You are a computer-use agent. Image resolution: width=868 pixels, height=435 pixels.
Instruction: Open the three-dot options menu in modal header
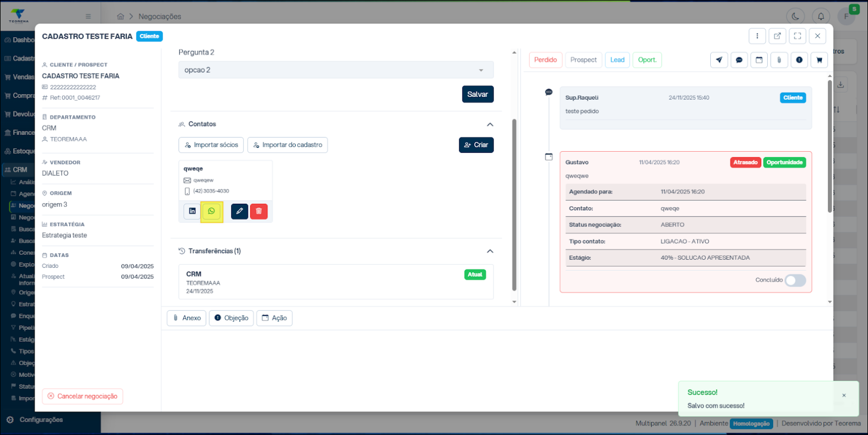click(757, 36)
